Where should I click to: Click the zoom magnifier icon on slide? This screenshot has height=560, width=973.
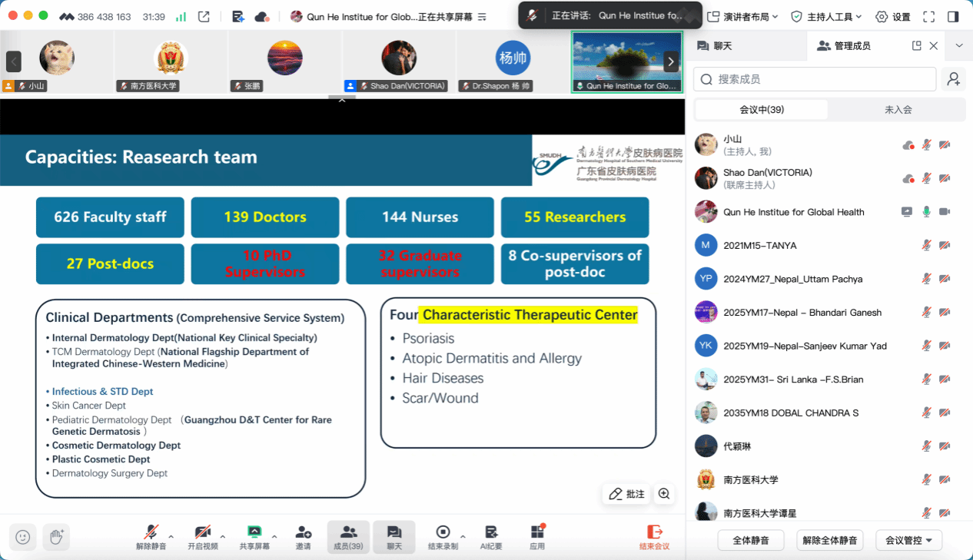click(x=664, y=494)
